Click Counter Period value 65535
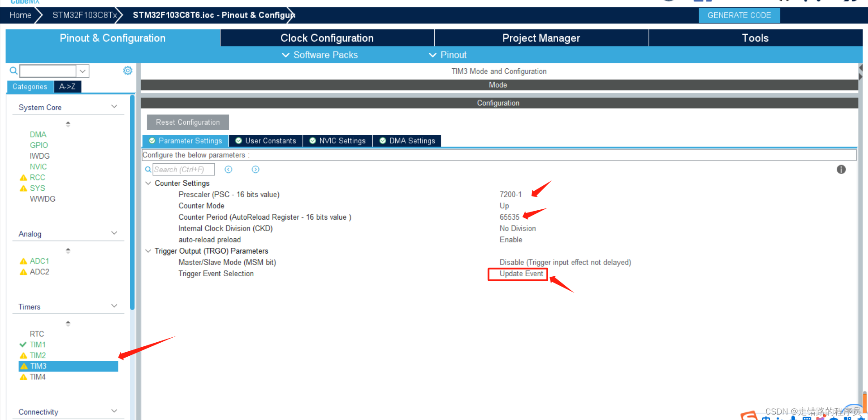The image size is (868, 420). point(510,217)
